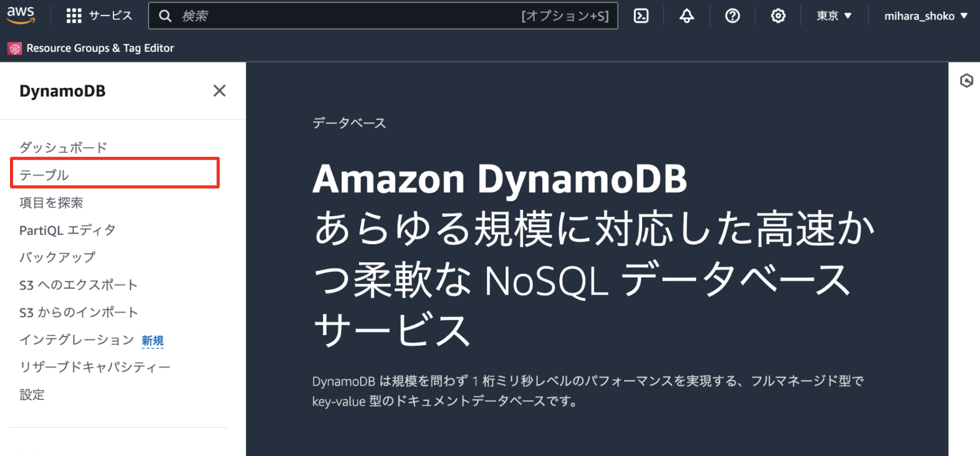The height and width of the screenshot is (456, 980).
Task: Select リザーブドキャパシティー in the sidebar
Action: (x=95, y=367)
